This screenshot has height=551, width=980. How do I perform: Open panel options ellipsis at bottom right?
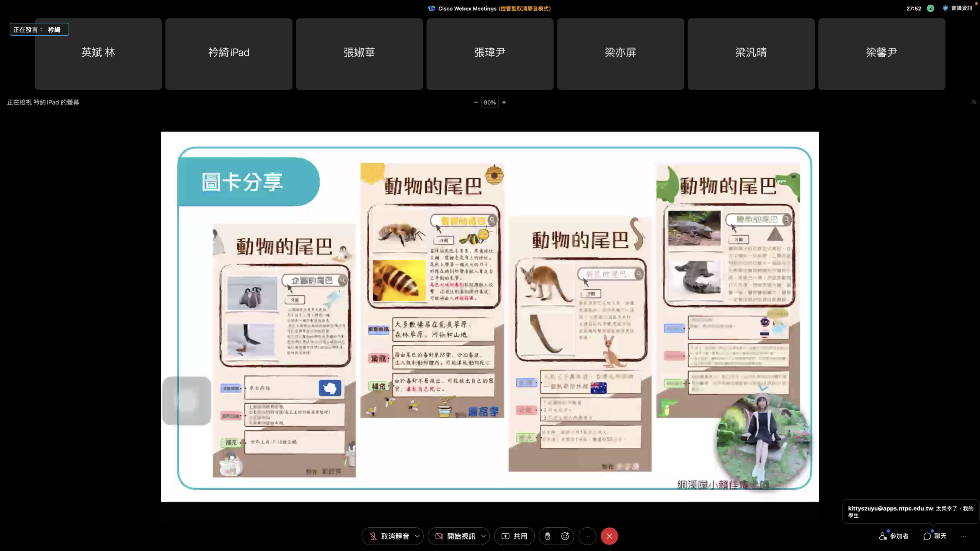click(x=963, y=536)
